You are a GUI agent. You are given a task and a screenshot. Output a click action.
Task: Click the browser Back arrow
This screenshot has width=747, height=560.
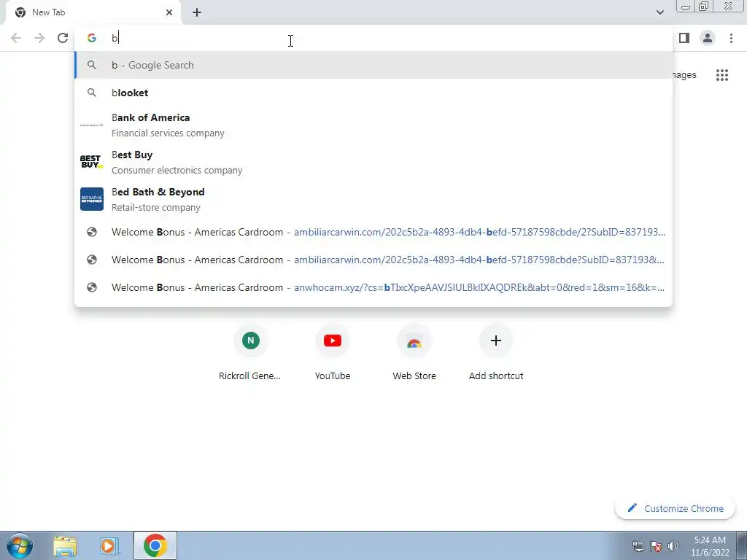(x=16, y=38)
